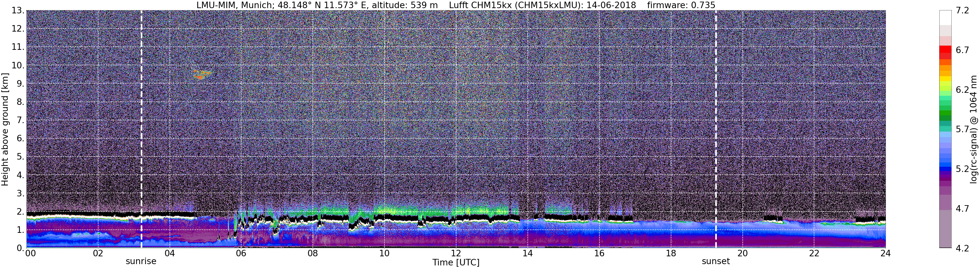Click the 'Height above ground [km]' axis label

(5, 129)
